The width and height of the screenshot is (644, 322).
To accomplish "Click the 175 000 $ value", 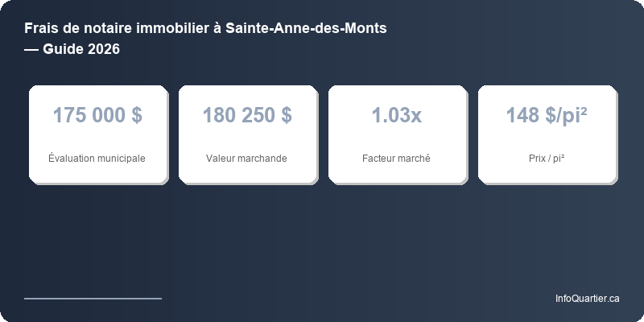I will click(97, 115).
